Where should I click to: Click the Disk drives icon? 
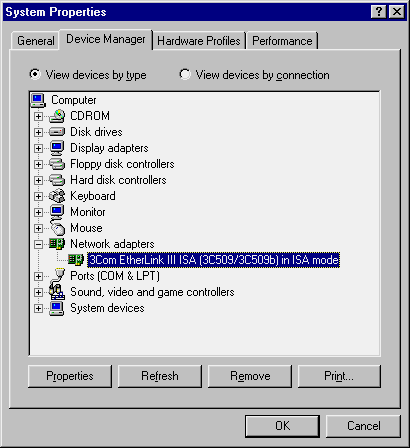[57, 132]
